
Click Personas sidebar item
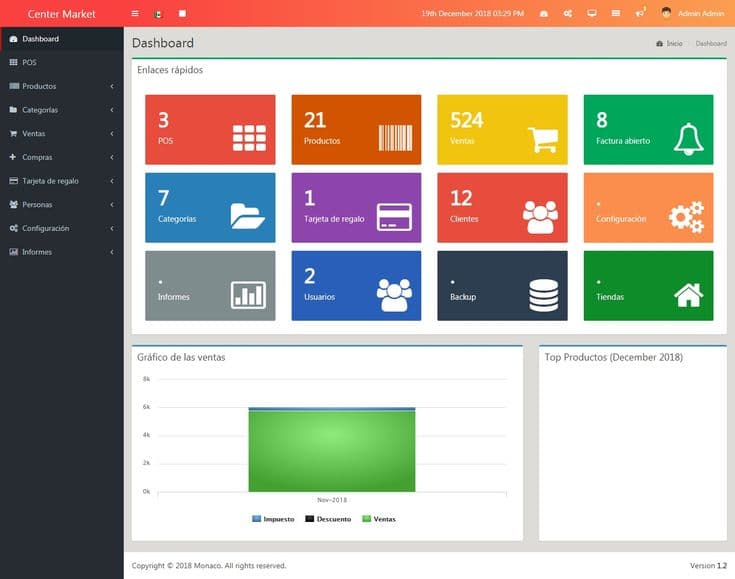pos(62,204)
